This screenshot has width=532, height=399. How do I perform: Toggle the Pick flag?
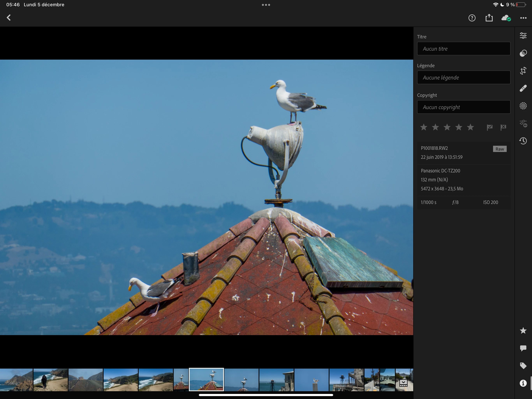coord(489,127)
